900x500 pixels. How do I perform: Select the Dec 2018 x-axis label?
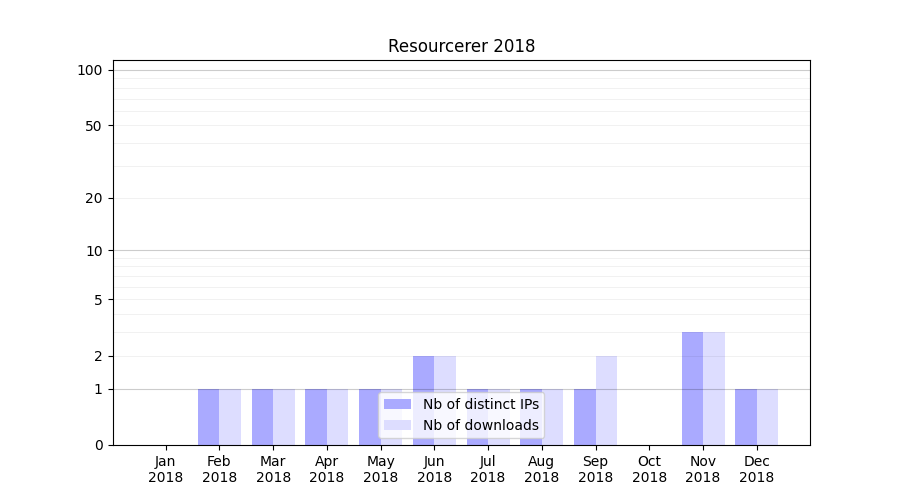click(x=757, y=469)
